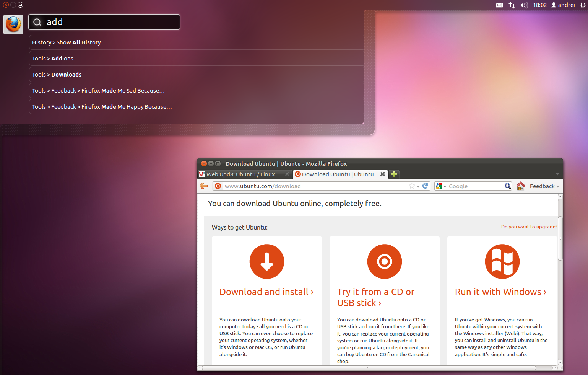Switch to the 'Web Upd8: Ubuntu / Linux' tab
Viewport: 588px width, 375px height.
(x=245, y=174)
